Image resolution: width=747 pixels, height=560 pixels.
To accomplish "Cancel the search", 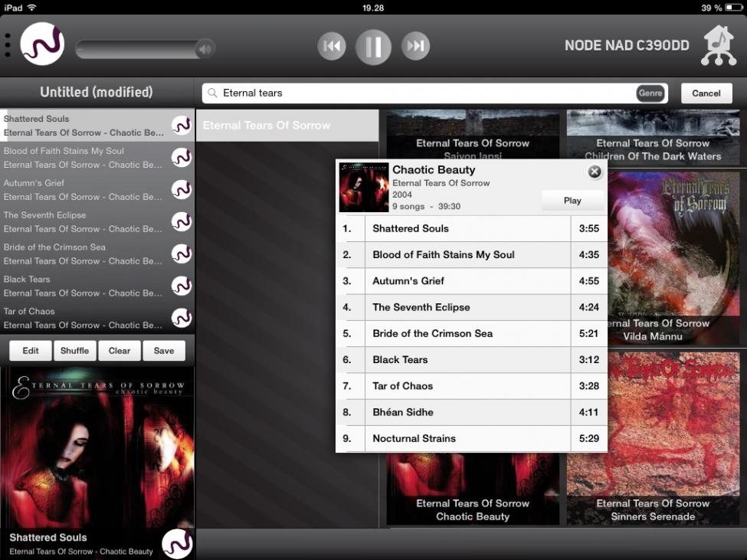I will point(706,93).
